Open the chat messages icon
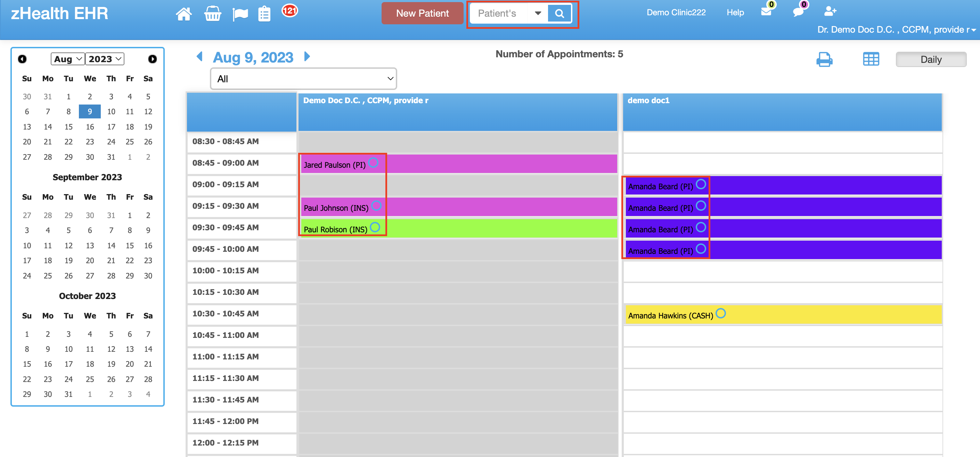980x457 pixels. (798, 11)
